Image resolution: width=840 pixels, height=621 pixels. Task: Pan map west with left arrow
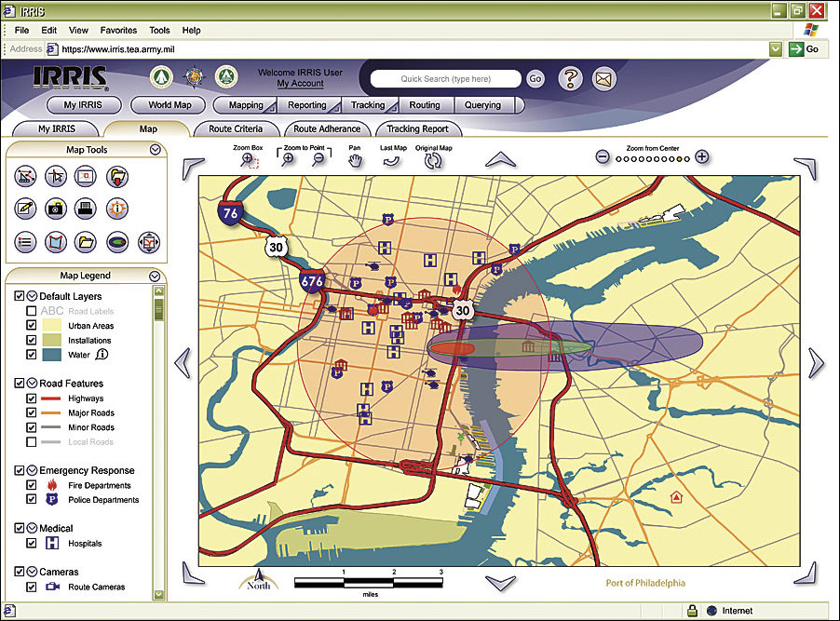point(183,363)
